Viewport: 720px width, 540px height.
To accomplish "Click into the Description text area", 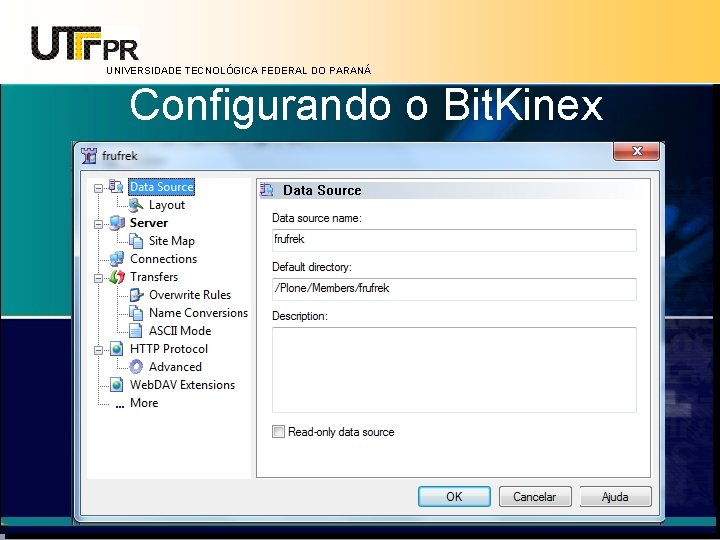I will [x=454, y=370].
